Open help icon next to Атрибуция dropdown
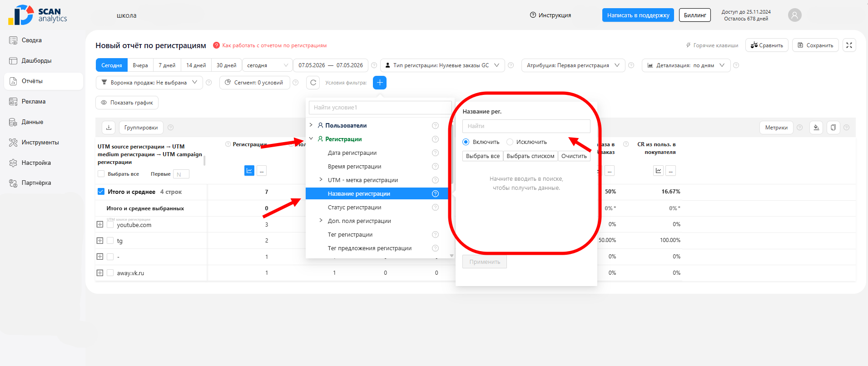Image resolution: width=868 pixels, height=366 pixels. coord(631,65)
